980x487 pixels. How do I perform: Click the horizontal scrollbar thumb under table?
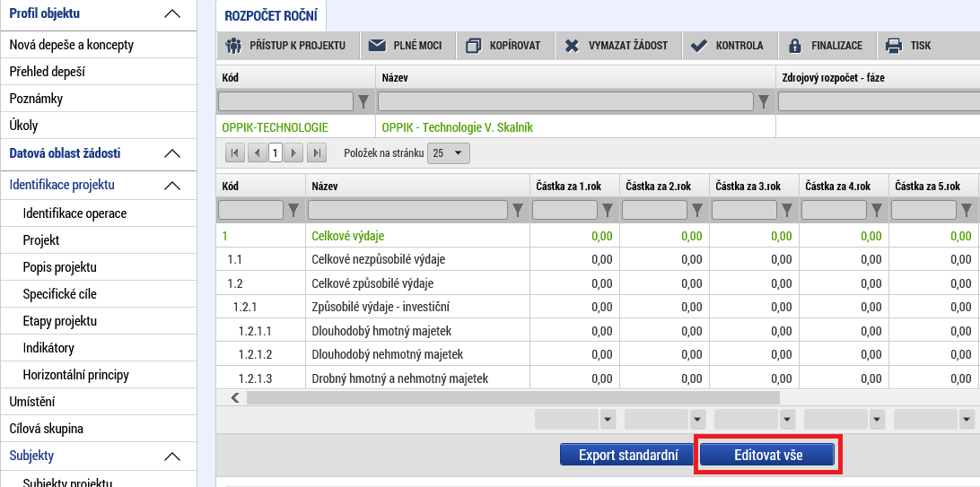(x=513, y=397)
